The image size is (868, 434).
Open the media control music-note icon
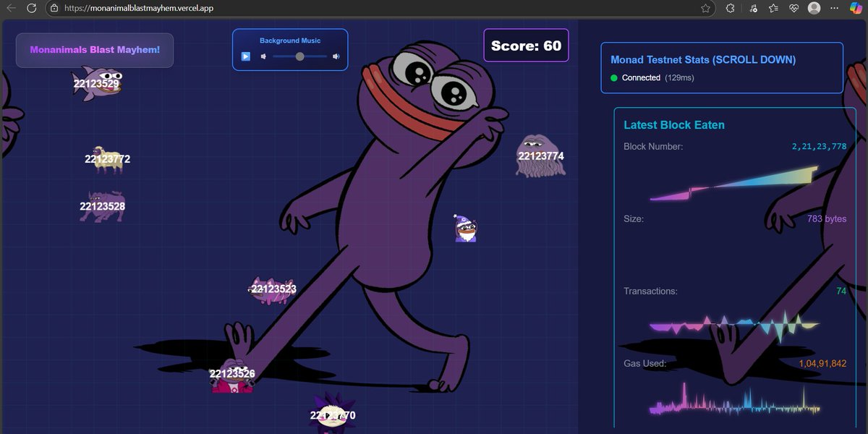coord(753,9)
